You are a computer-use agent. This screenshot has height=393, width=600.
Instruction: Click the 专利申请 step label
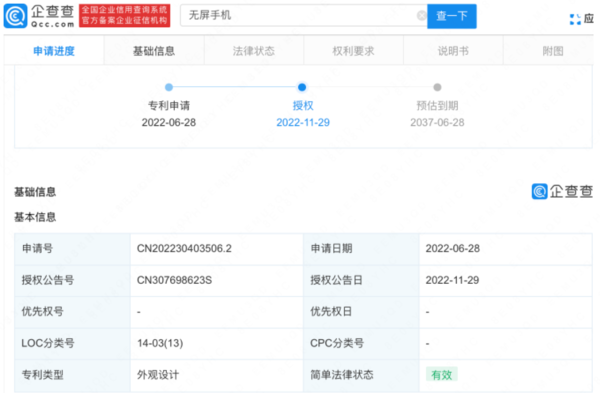tap(169, 106)
